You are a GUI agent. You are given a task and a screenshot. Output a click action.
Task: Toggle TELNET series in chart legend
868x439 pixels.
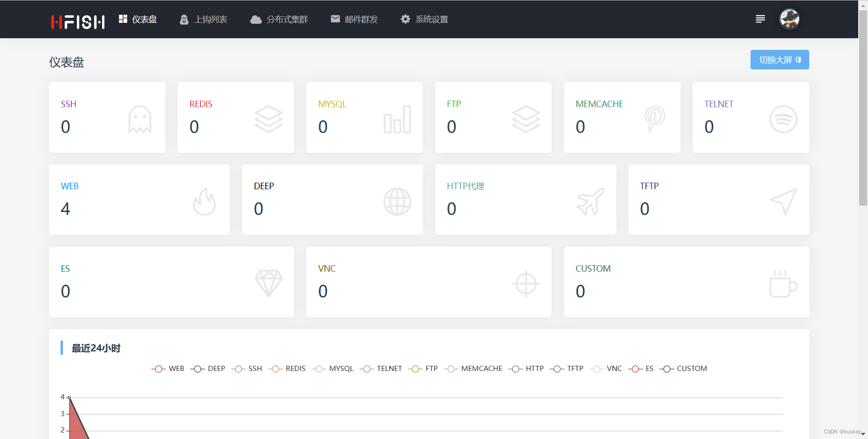(381, 369)
